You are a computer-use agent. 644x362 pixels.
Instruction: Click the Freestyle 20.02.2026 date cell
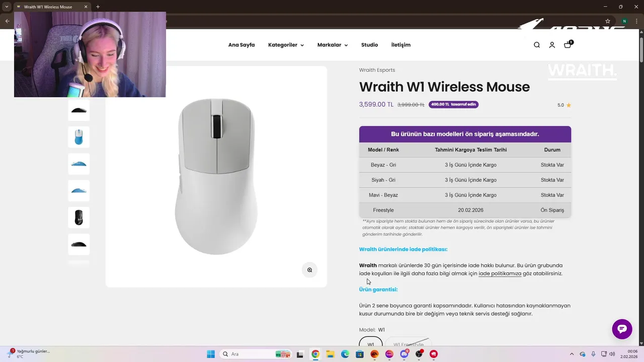tap(470, 210)
